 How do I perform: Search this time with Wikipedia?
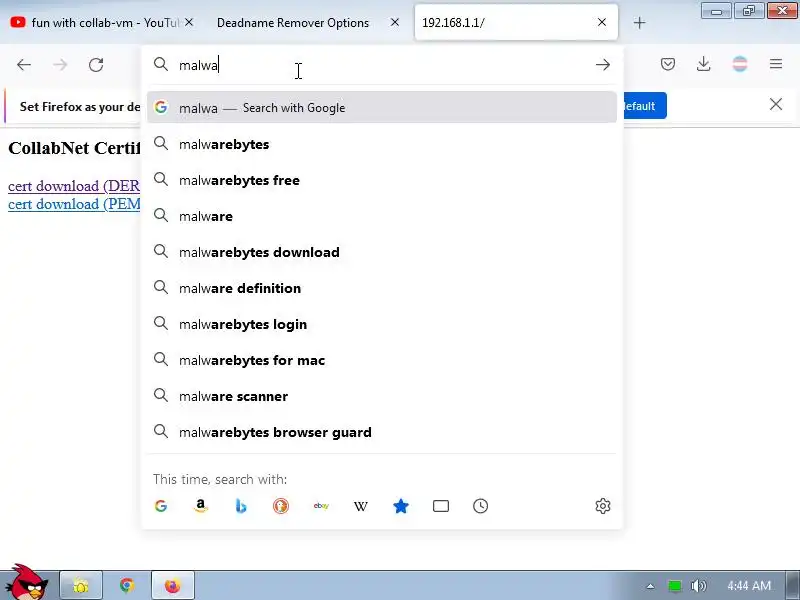361,506
